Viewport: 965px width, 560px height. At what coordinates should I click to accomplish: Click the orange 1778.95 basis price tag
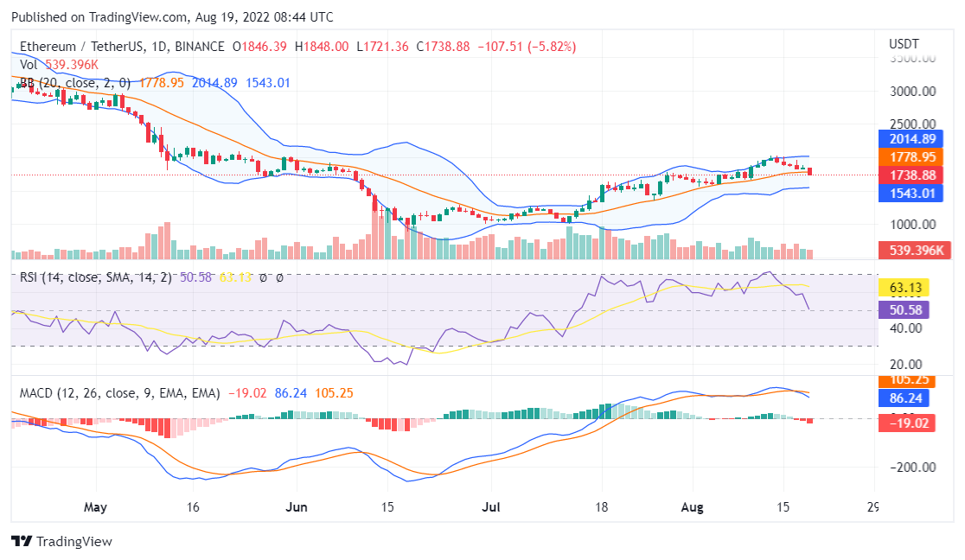(906, 157)
